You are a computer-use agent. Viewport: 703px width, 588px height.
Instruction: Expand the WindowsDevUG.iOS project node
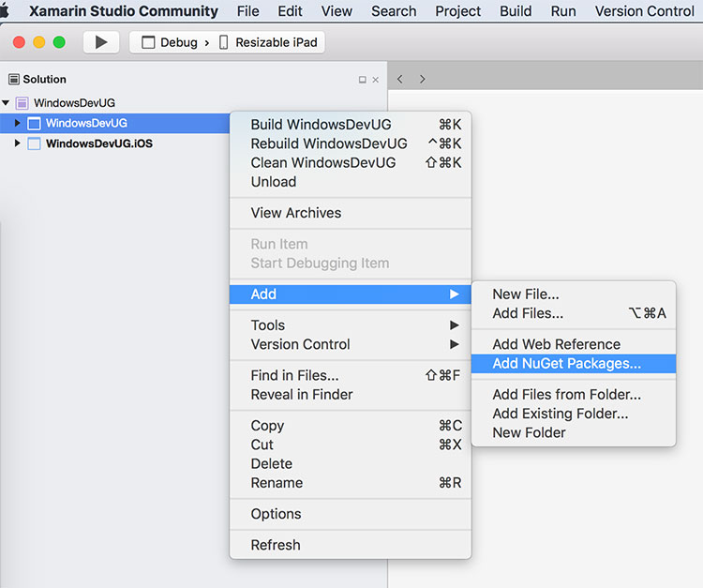[x=18, y=143]
